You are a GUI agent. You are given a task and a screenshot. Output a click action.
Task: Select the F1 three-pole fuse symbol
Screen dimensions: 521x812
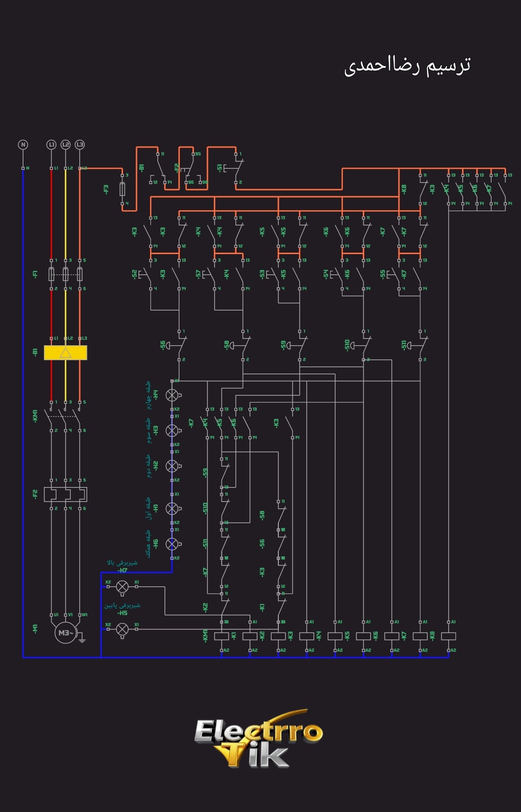66,274
